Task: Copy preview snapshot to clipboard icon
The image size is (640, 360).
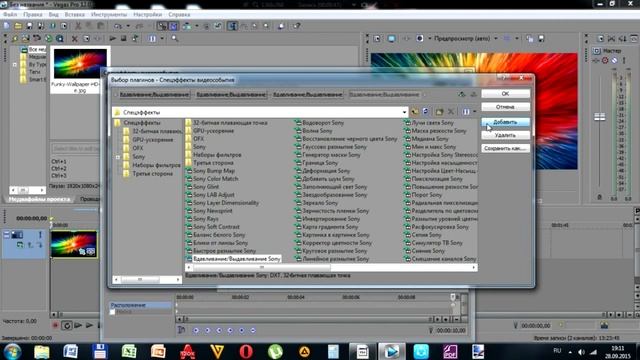Action: click(530, 39)
